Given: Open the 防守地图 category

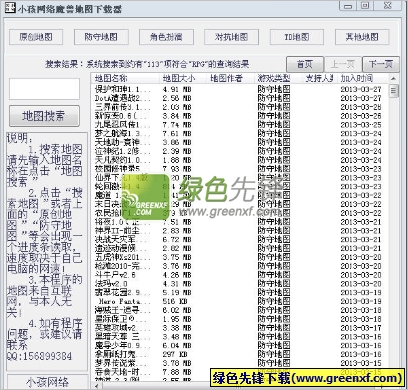Looking at the screenshot, I should click(x=101, y=37).
